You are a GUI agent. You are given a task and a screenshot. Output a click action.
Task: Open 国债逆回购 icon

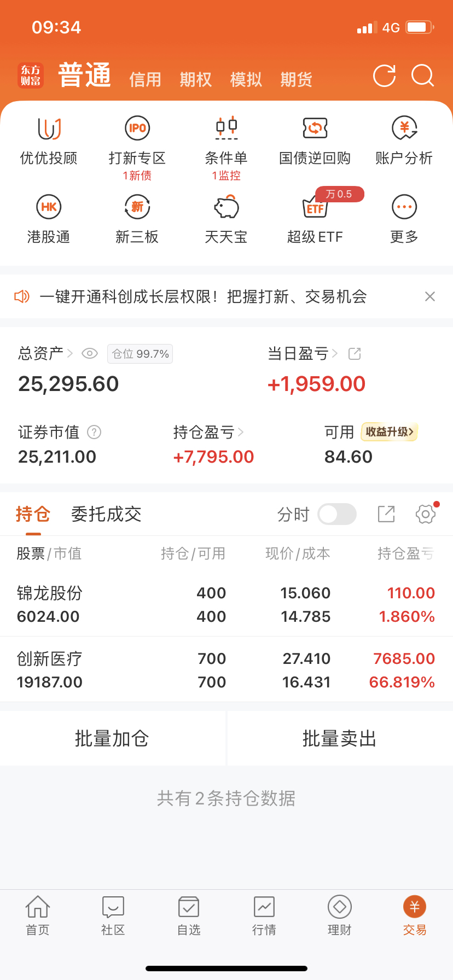tap(315, 129)
